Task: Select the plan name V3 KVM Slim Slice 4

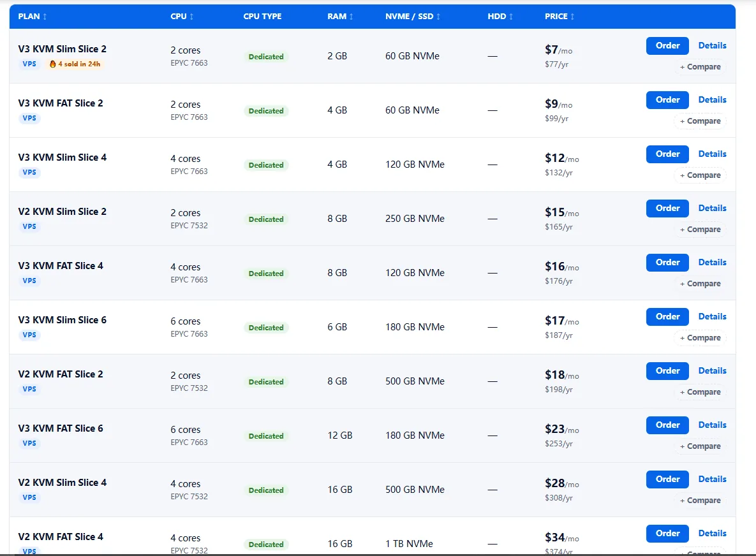Action: click(x=62, y=157)
